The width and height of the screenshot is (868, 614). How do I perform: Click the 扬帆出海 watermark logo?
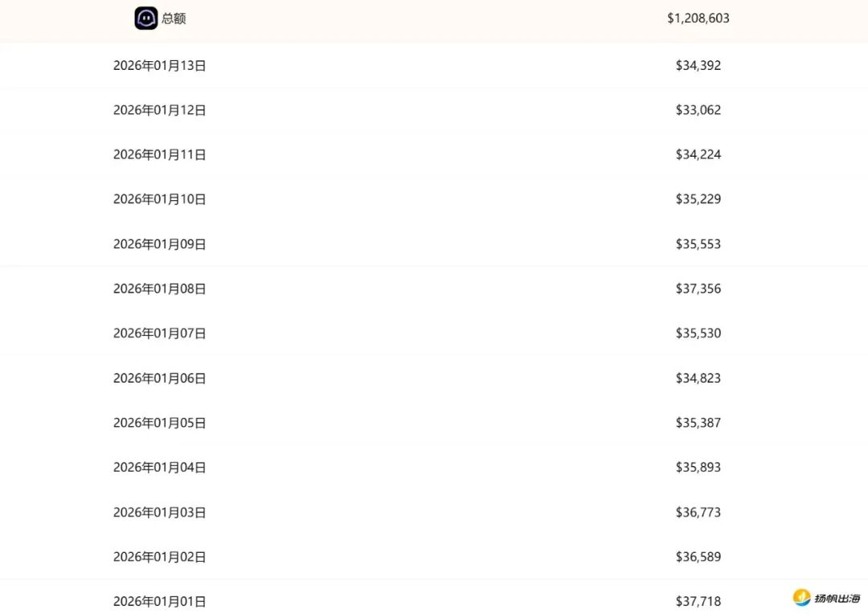coord(826,598)
